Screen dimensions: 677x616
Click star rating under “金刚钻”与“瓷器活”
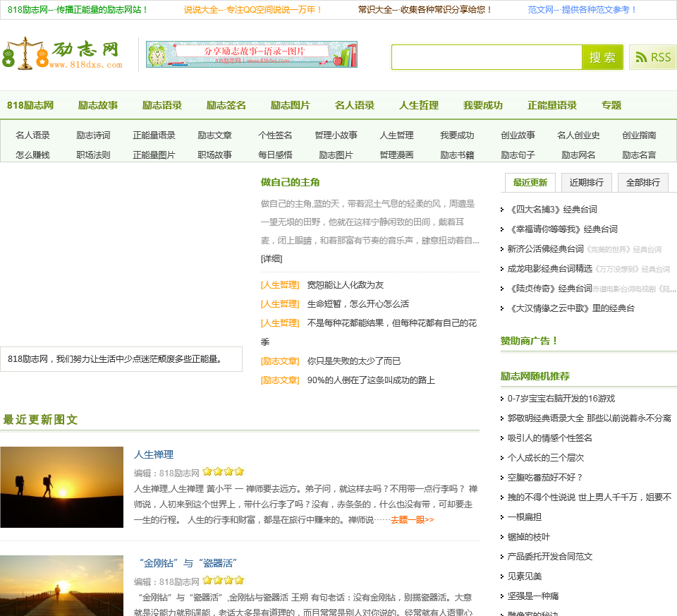(x=224, y=580)
